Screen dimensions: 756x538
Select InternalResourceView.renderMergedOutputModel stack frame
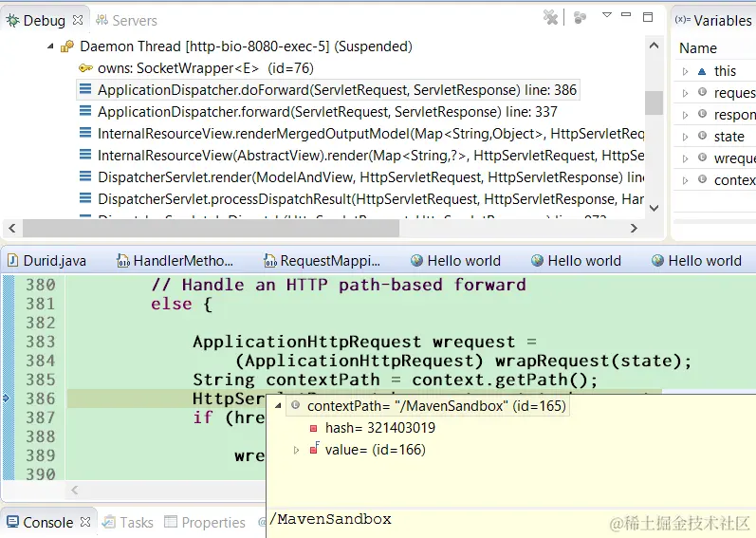pos(371,134)
